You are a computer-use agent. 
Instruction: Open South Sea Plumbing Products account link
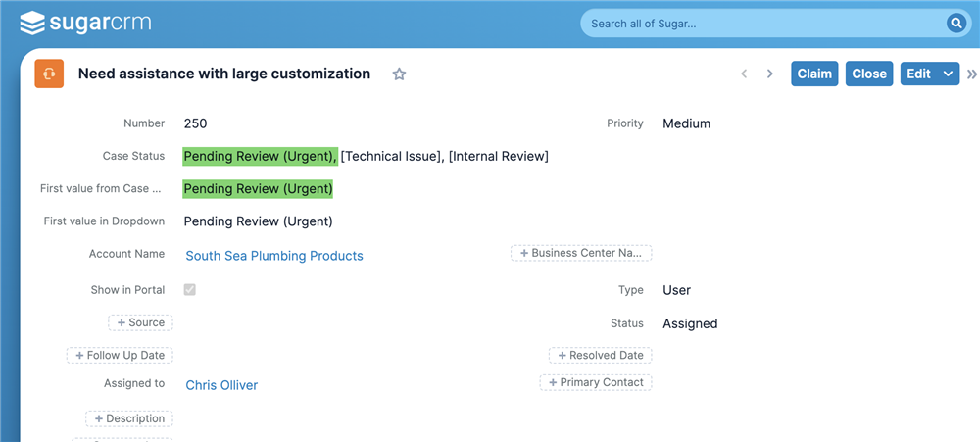pyautogui.click(x=274, y=256)
